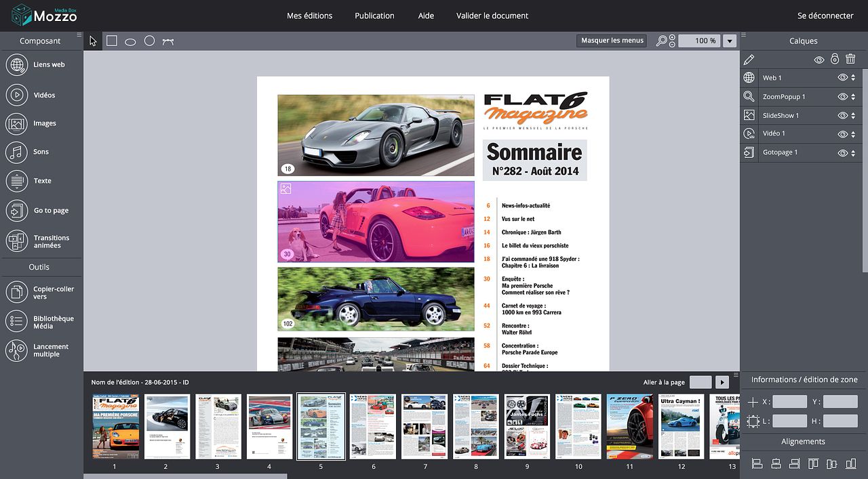Toggle visibility of SlideShow 1 layer

[842, 116]
